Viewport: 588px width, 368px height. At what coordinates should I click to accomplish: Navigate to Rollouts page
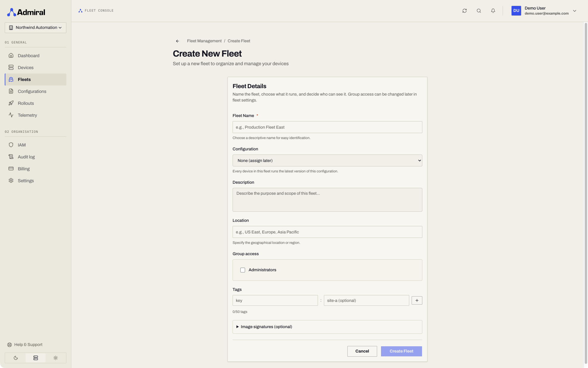point(36,103)
